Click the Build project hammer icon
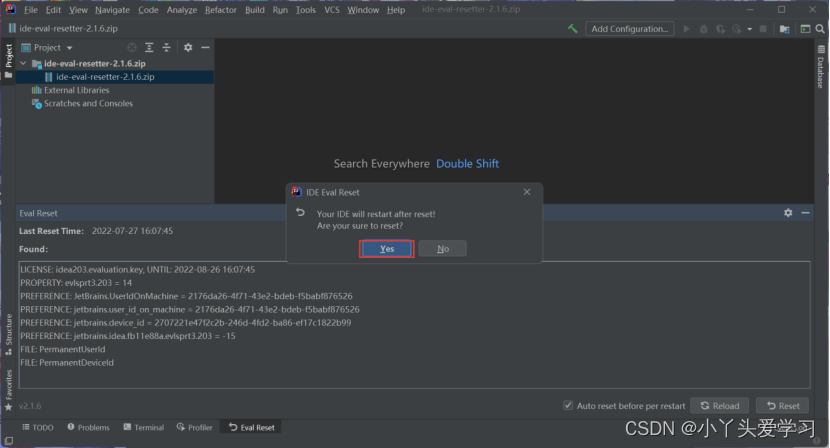This screenshot has width=830, height=448. 572,29
